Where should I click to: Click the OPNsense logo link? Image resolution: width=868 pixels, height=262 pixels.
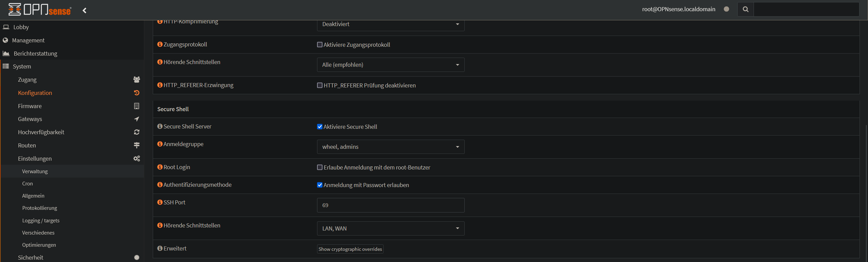(40, 10)
